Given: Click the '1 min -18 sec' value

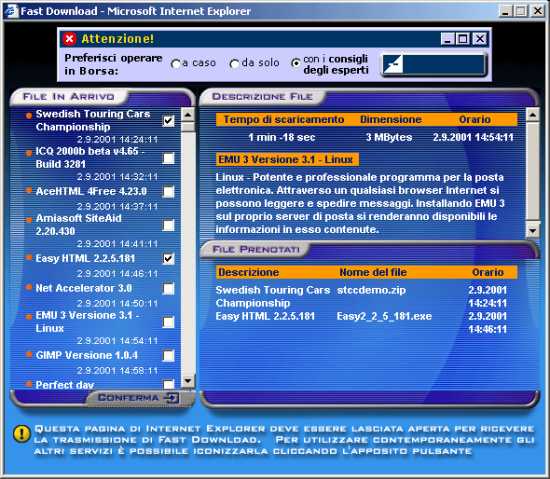Looking at the screenshot, I should click(282, 137).
